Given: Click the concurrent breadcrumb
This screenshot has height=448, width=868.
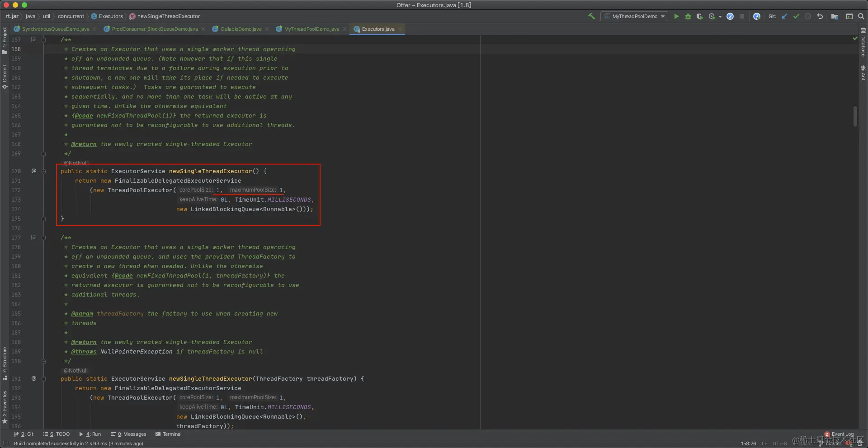Looking at the screenshot, I should point(71,16).
